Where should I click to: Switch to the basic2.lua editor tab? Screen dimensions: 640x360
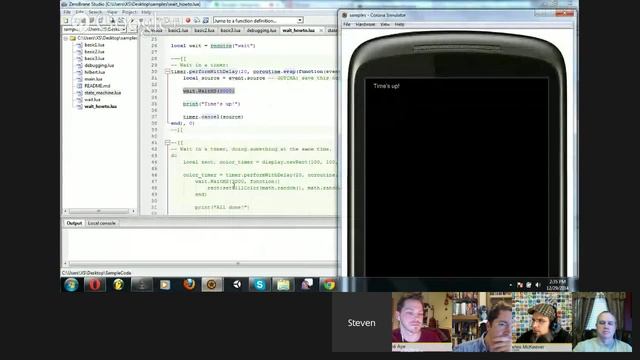[204, 31]
